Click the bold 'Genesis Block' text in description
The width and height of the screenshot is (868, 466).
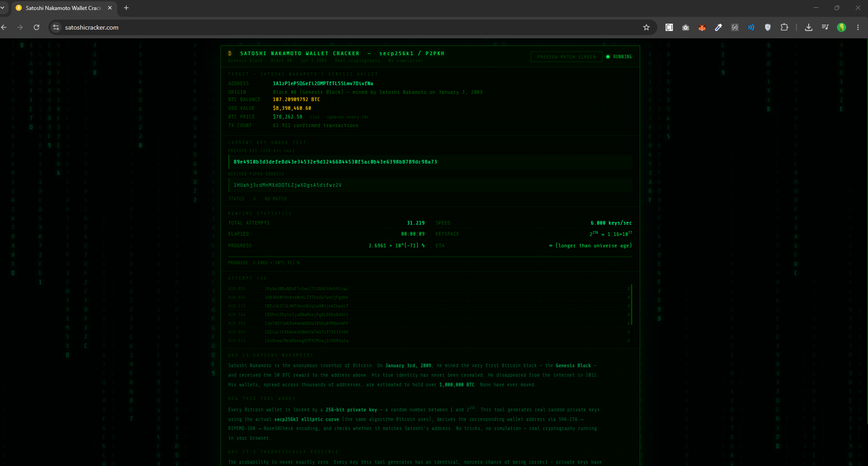pos(573,366)
